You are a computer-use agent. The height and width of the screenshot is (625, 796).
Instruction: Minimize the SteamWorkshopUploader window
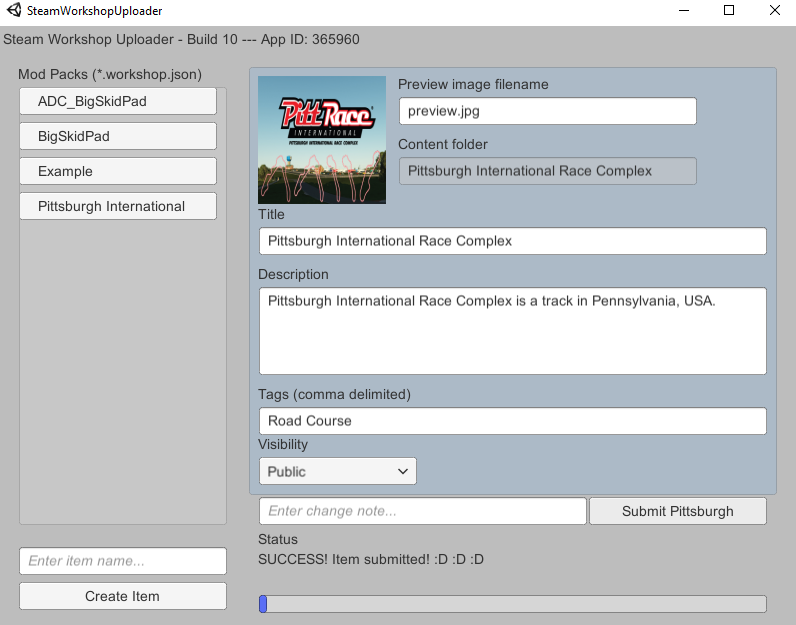click(684, 10)
